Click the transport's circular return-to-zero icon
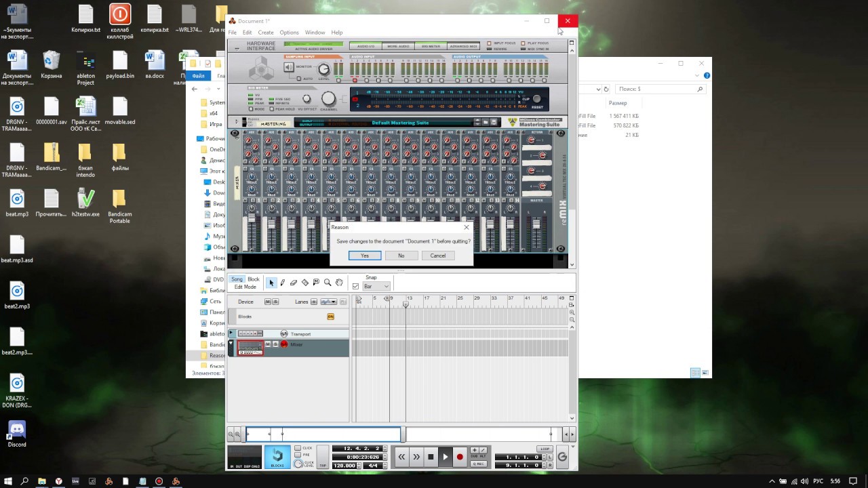 coord(562,457)
